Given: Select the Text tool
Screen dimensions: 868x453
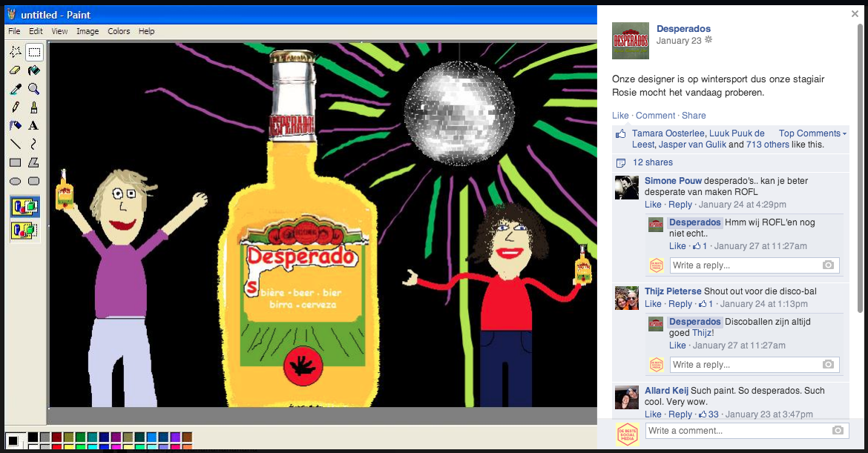Looking at the screenshot, I should pyautogui.click(x=33, y=126).
